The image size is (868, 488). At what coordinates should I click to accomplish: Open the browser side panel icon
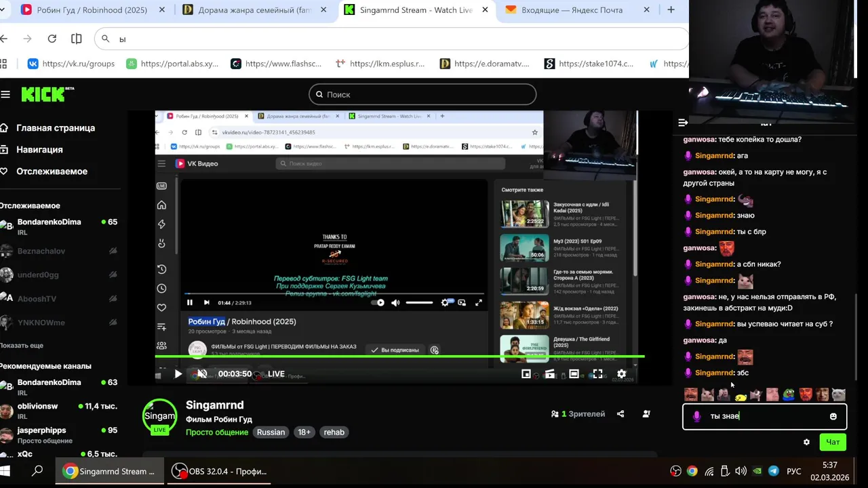coord(76,39)
